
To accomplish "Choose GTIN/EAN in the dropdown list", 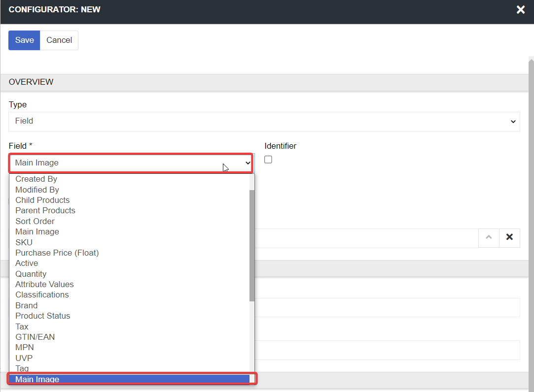I will coord(35,337).
